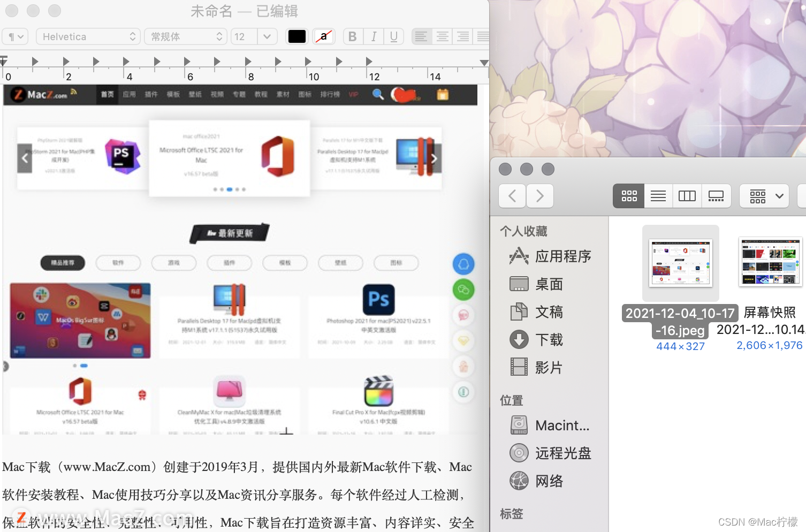This screenshot has height=532, width=806.
Task: Click the blue support chat circle icon
Action: click(463, 264)
